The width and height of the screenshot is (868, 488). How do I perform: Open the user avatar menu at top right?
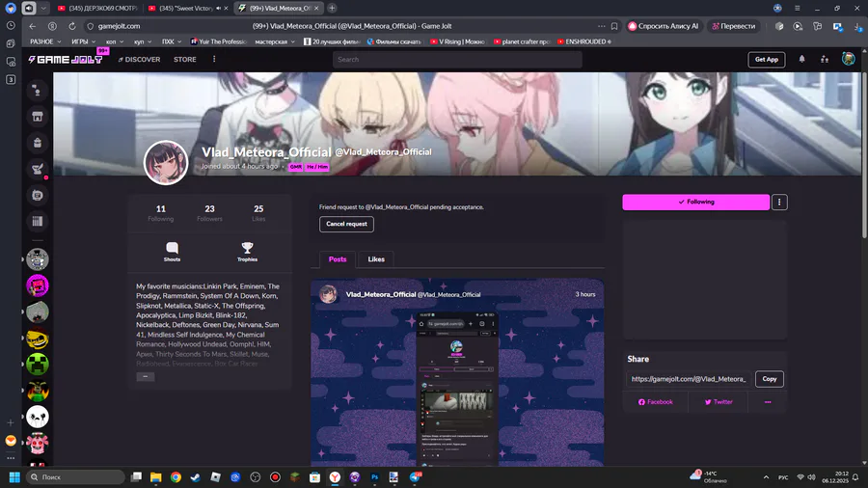coord(848,59)
